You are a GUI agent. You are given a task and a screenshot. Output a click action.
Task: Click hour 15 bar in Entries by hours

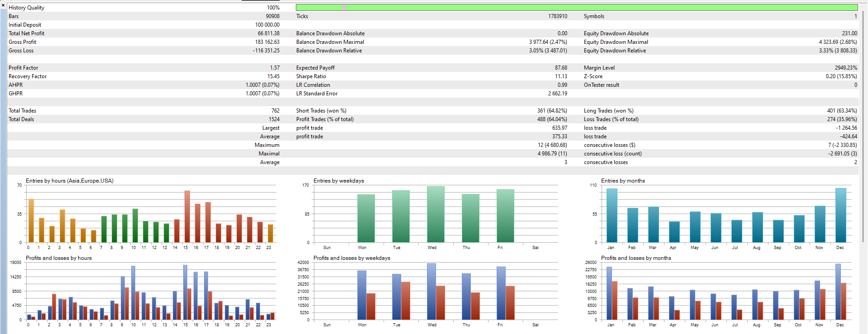coord(187,216)
